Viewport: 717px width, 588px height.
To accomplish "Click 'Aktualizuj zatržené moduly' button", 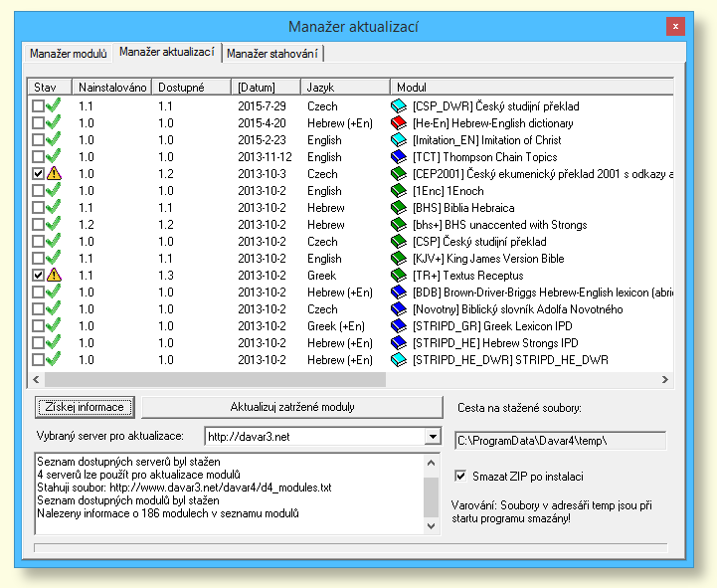I will point(291,407).
